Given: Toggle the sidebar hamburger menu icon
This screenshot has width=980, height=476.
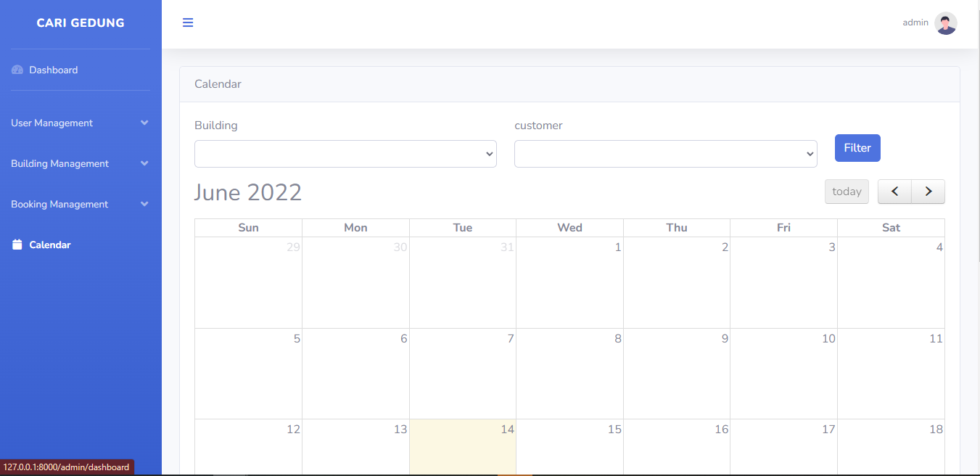Looking at the screenshot, I should [x=188, y=22].
